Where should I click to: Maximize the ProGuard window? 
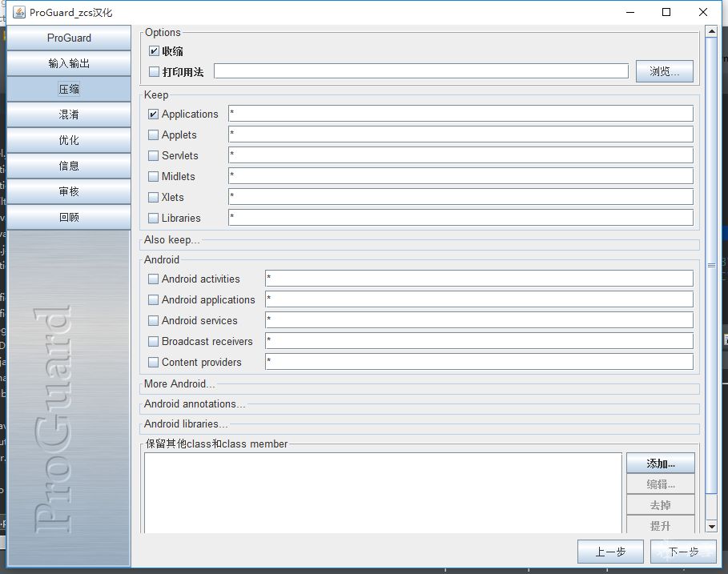pos(666,12)
